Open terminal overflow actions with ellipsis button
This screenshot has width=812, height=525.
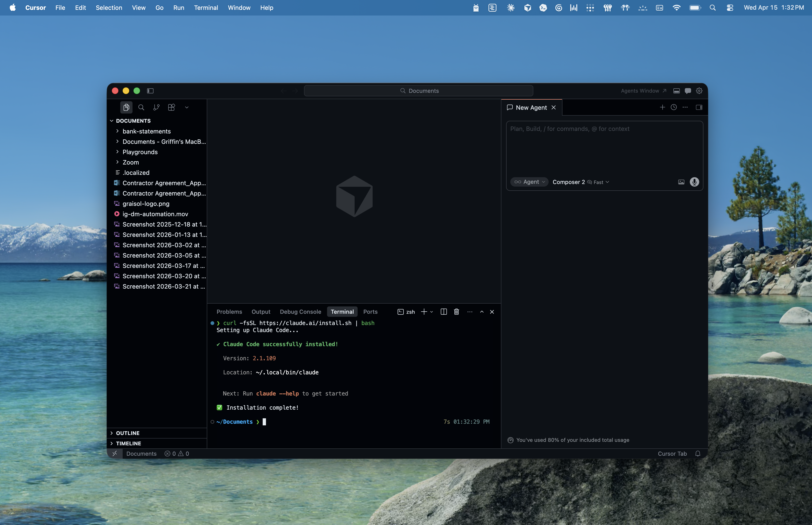[x=469, y=312]
